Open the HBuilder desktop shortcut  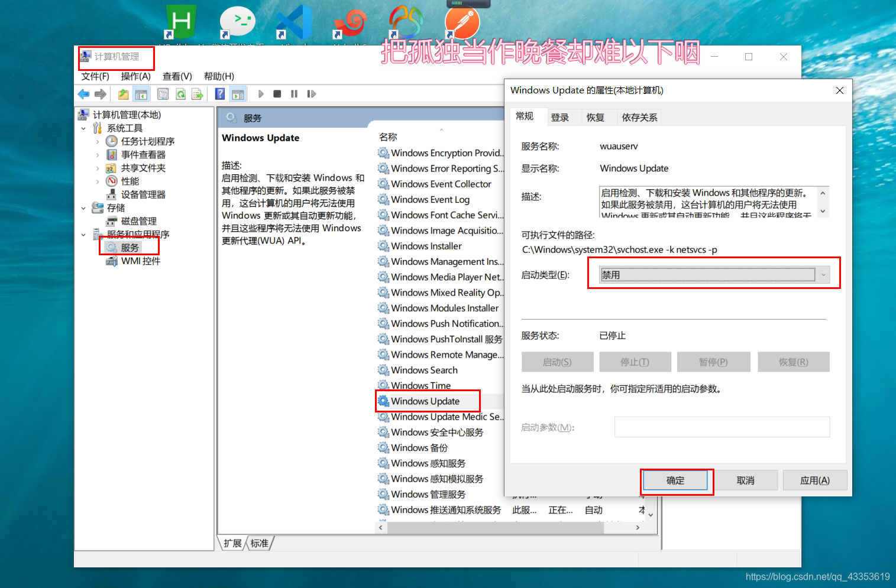point(181,22)
